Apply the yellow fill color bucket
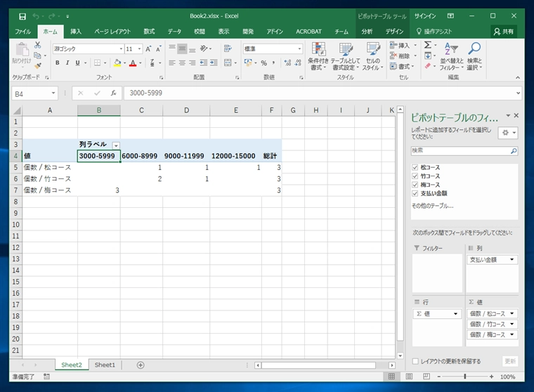534x392 pixels. pyautogui.click(x=117, y=63)
